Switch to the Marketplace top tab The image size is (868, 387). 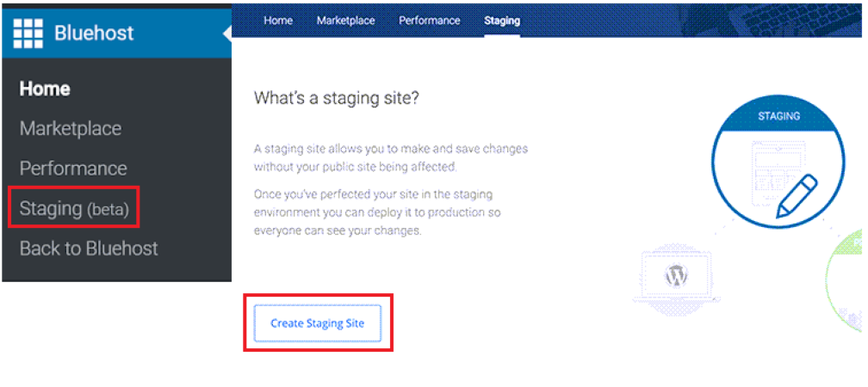click(x=345, y=21)
